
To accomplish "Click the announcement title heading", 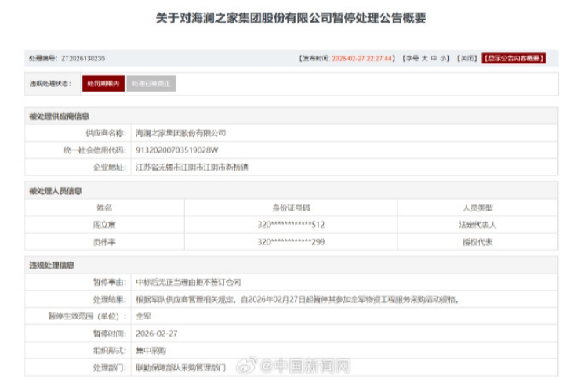I will [x=293, y=16].
